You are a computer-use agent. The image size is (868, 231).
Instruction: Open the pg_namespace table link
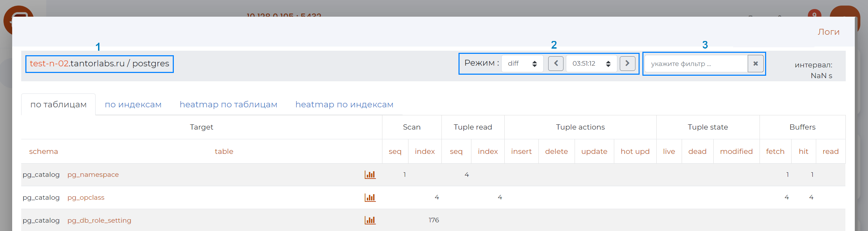click(x=93, y=175)
